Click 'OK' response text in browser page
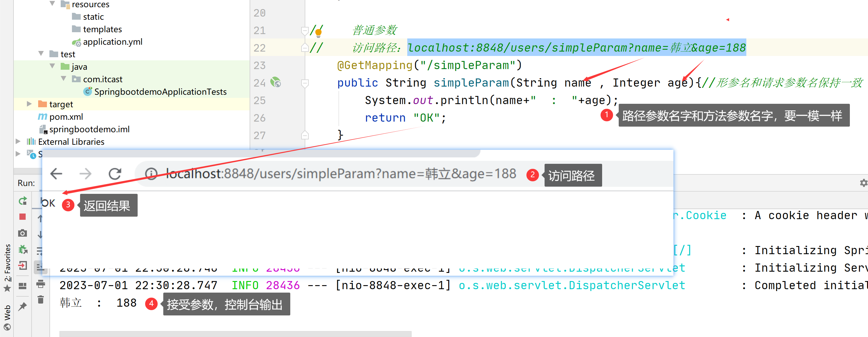Screen dimensions: 868x337 48,203
